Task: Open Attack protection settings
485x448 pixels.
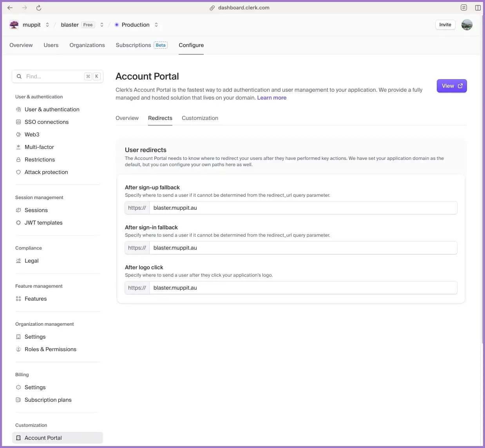Action: [46, 172]
